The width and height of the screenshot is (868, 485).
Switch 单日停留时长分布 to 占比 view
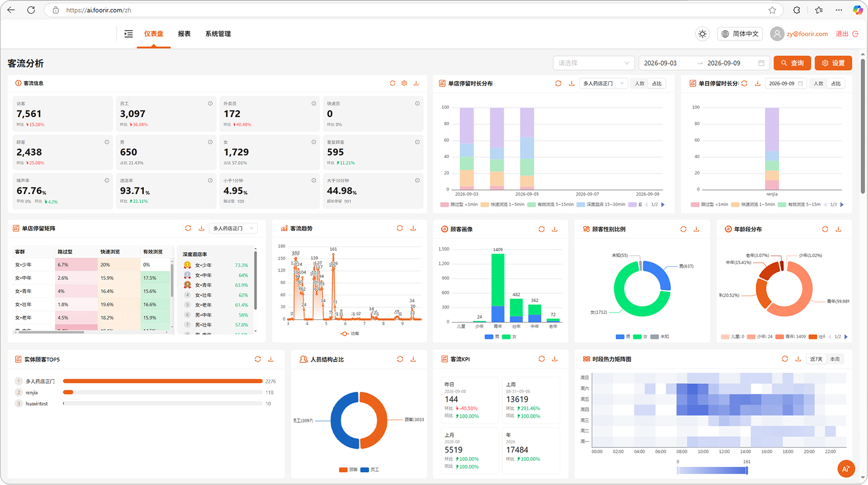coord(836,83)
